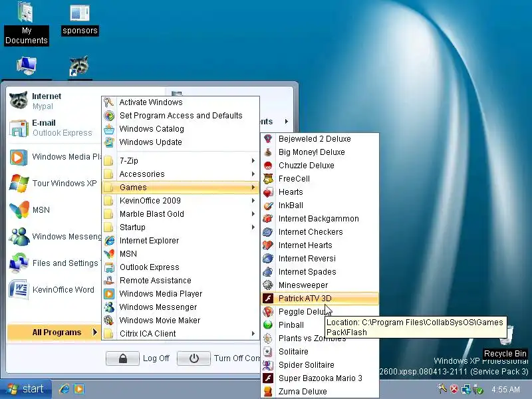The height and width of the screenshot is (399, 532).
Task: Click the Internet Backgammon icon
Action: [x=268, y=219]
